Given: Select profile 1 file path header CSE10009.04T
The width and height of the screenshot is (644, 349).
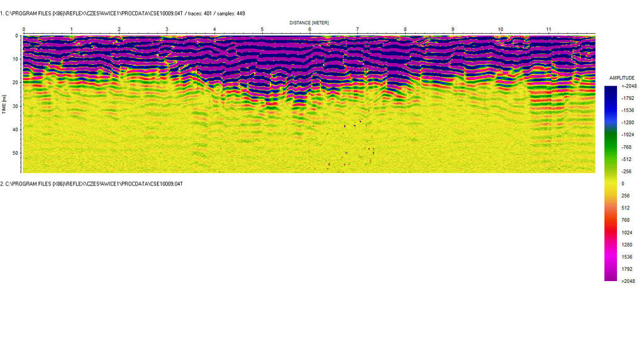Looking at the screenshot, I should click(123, 13).
